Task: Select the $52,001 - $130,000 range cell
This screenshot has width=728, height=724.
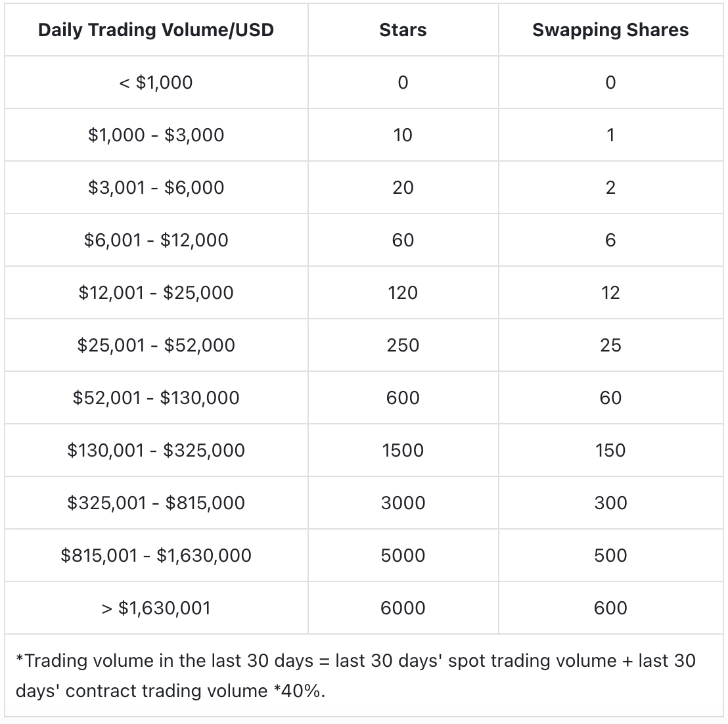Action: pos(156,398)
